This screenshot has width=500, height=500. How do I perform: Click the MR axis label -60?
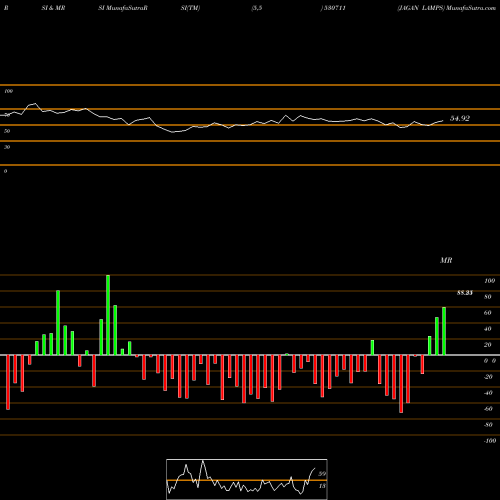488,409
